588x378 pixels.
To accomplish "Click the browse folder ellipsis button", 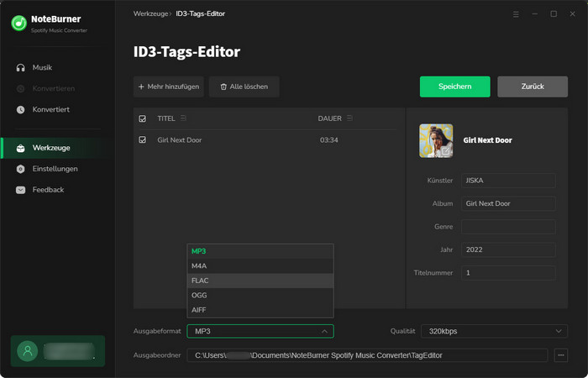I will click(x=561, y=355).
